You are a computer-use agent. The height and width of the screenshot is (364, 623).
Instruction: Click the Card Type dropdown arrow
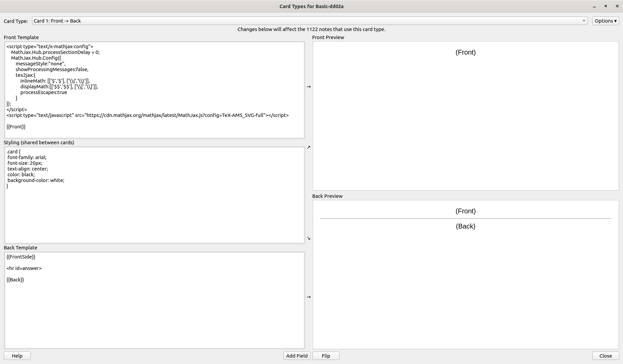tap(584, 21)
